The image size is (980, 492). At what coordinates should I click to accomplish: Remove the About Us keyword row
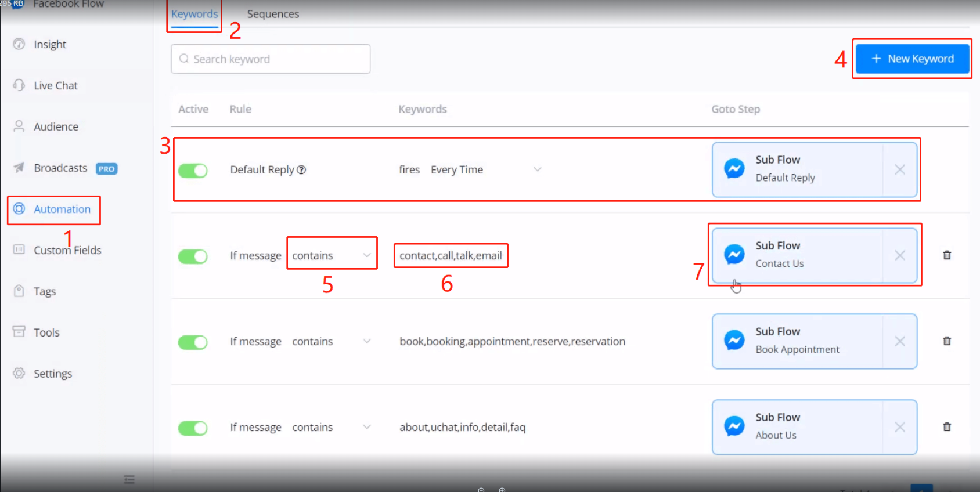pos(946,427)
